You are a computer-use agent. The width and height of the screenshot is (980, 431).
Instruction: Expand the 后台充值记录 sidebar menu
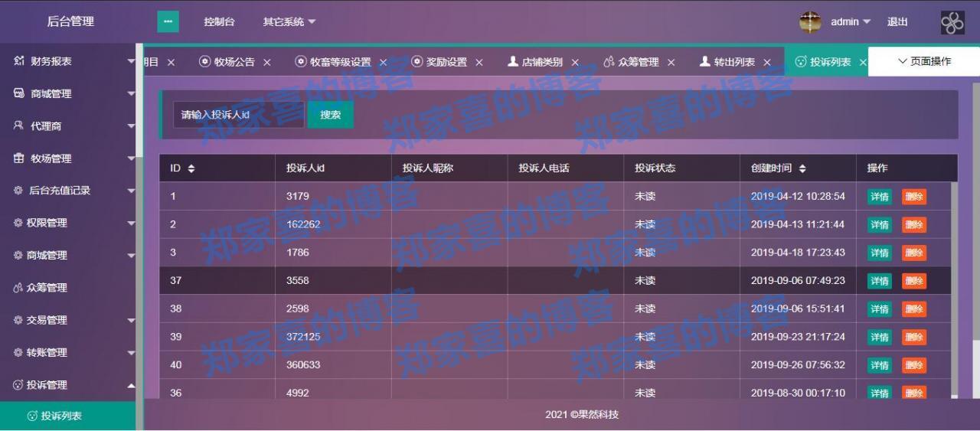[x=131, y=191]
